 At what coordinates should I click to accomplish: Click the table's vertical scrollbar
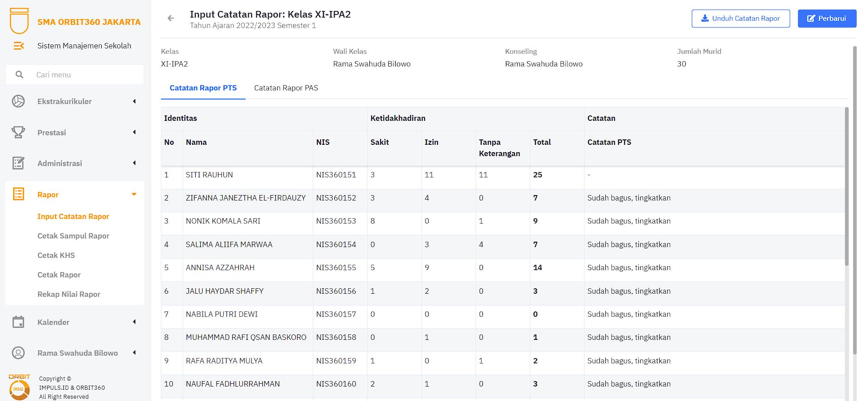847,186
